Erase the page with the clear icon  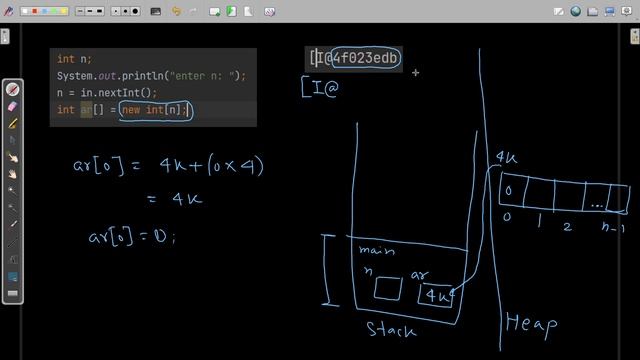(x=269, y=11)
